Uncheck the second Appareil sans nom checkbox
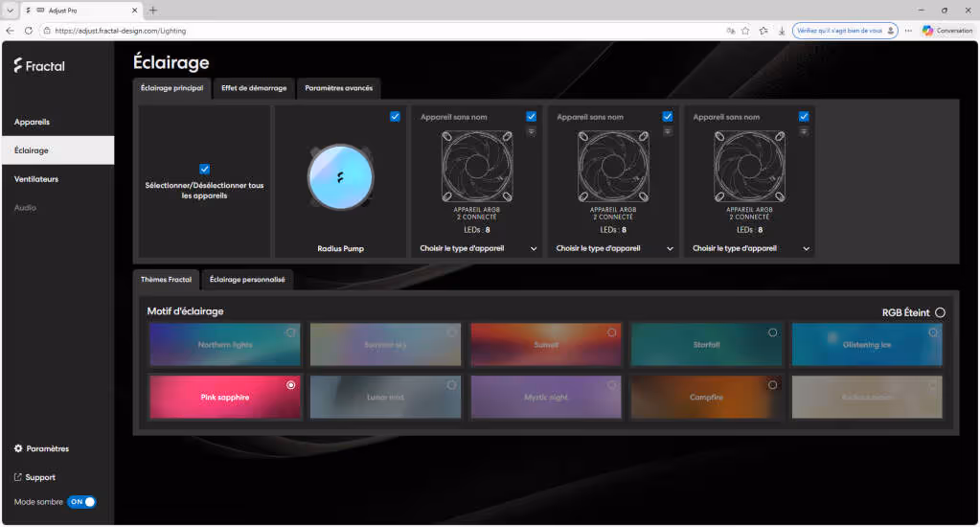 coord(668,116)
